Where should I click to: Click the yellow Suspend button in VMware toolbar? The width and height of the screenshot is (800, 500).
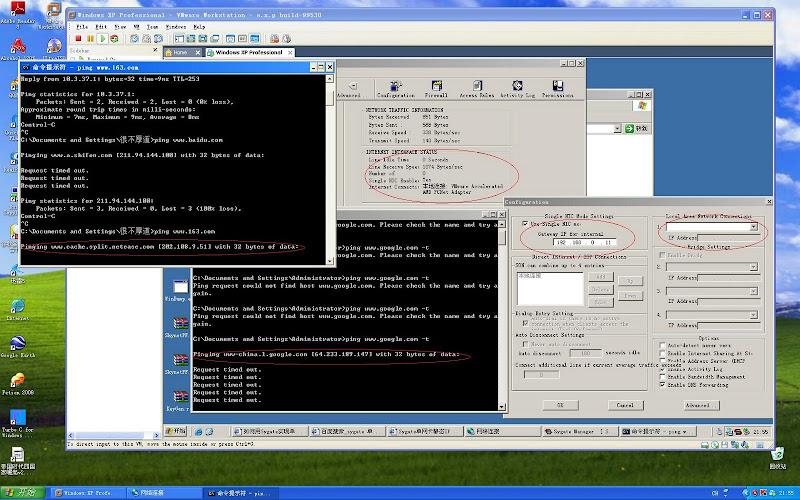(x=90, y=39)
